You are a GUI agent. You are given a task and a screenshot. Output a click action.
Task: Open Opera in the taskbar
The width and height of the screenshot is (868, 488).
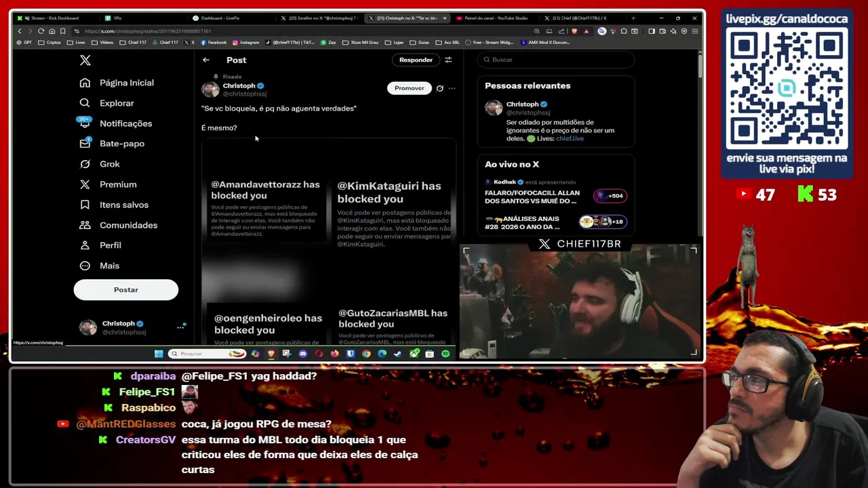[x=319, y=354]
